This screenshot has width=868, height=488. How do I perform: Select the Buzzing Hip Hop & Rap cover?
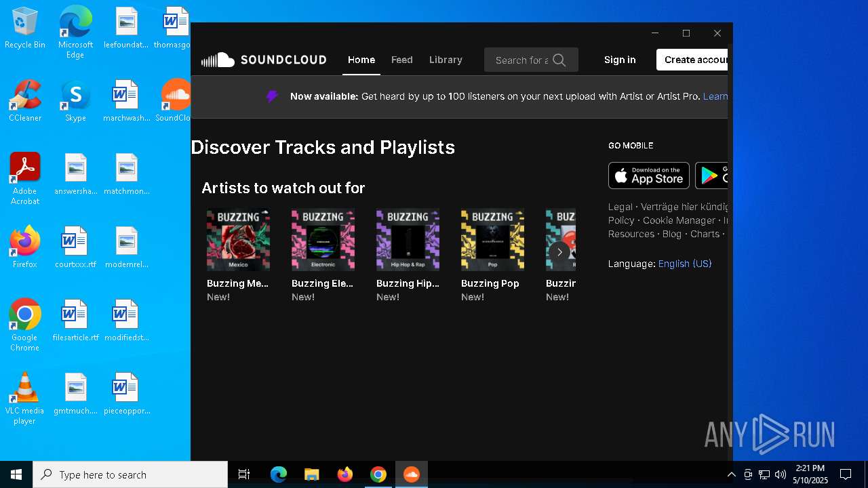click(x=408, y=239)
